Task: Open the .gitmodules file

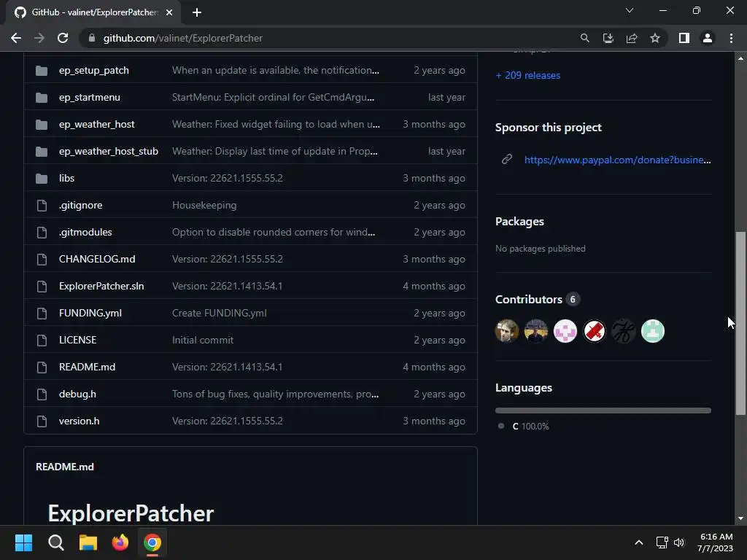Action: click(85, 232)
